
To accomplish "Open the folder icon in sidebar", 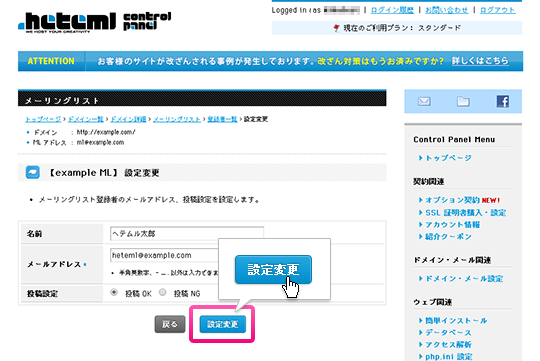I will 463,101.
